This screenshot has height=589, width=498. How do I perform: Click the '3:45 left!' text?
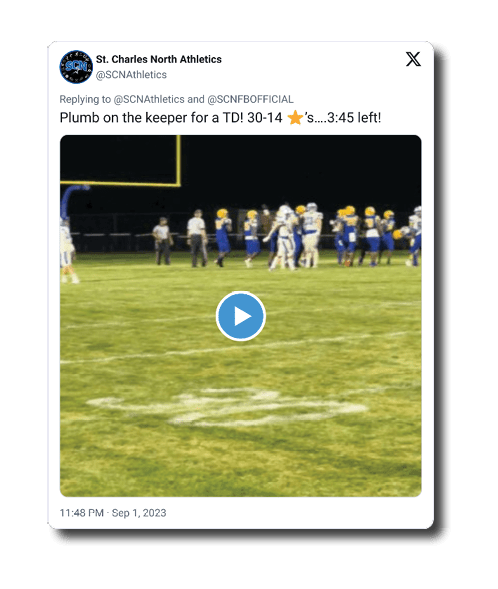click(354, 118)
